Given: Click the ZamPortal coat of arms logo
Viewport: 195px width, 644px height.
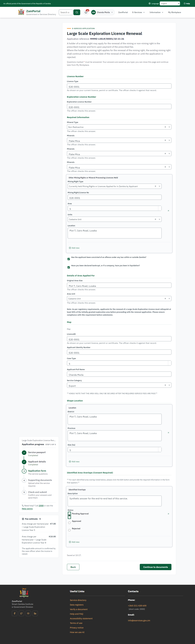Looking at the screenshot, I should click(x=21, y=12).
